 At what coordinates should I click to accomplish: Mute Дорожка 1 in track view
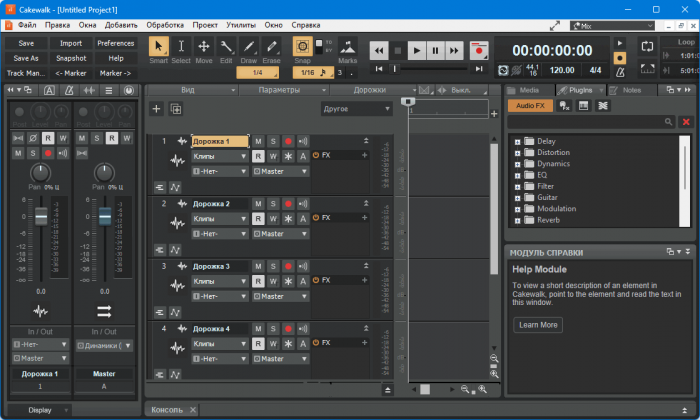click(258, 142)
